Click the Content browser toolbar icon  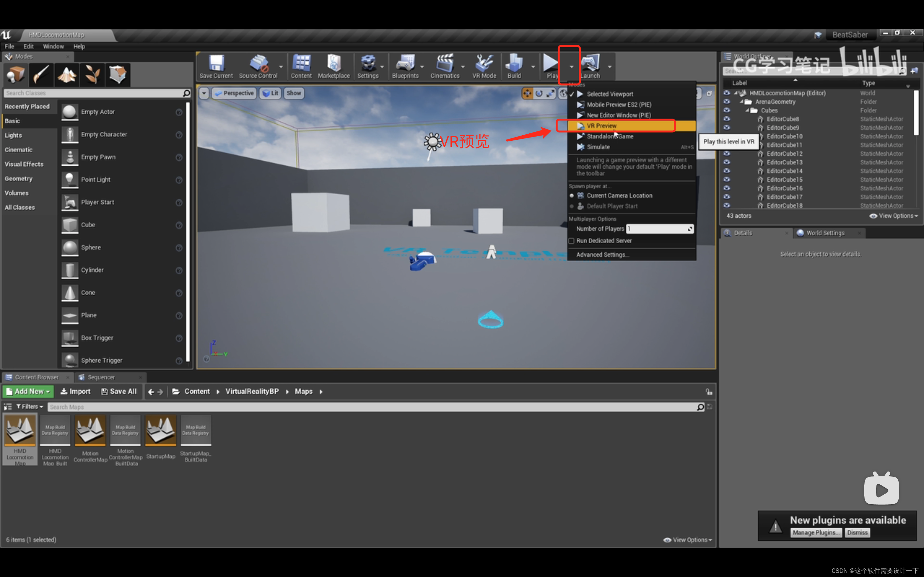coord(301,67)
